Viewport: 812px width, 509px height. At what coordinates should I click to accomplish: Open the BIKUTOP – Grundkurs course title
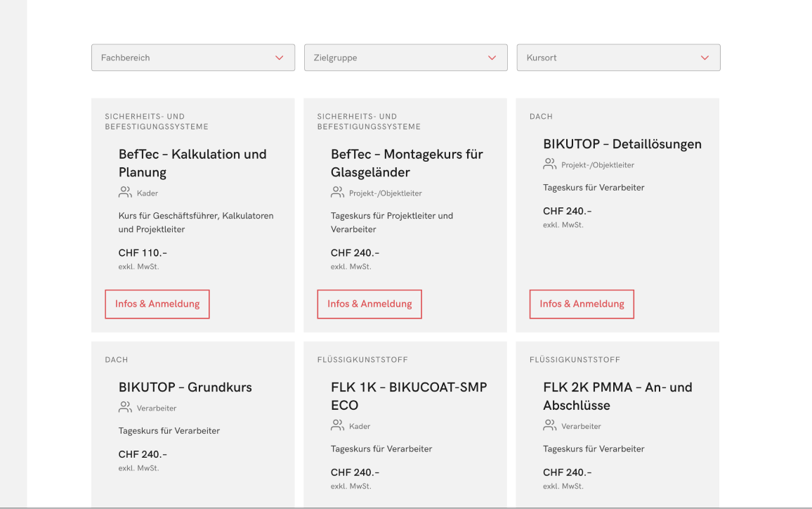pos(185,387)
